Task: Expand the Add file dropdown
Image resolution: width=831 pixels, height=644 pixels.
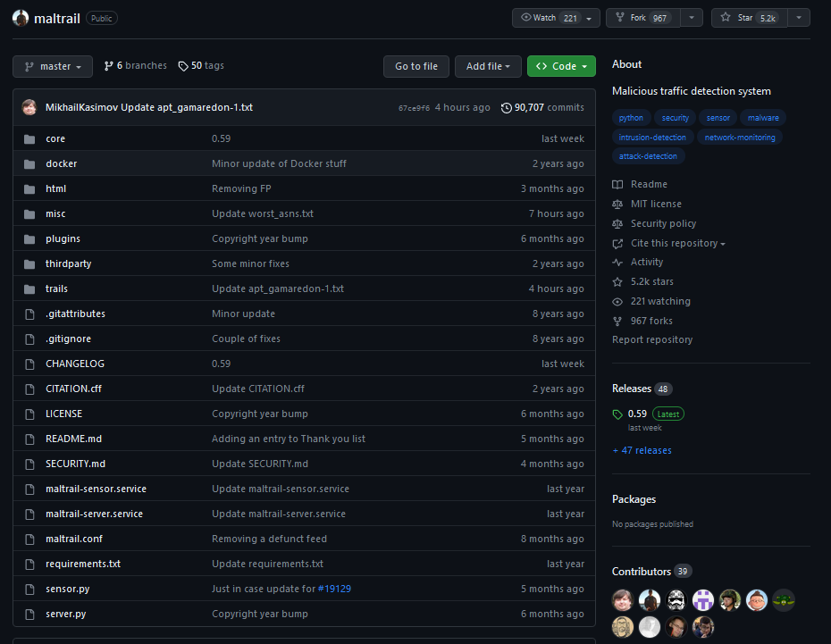Action: [488, 67]
